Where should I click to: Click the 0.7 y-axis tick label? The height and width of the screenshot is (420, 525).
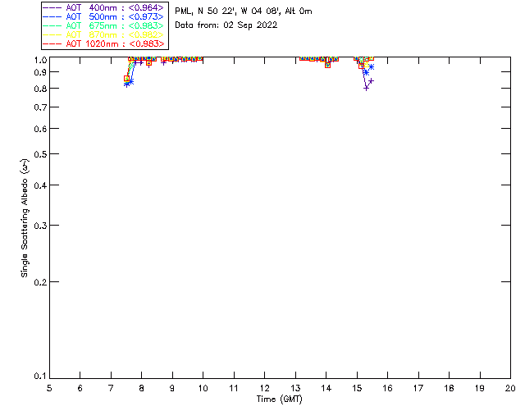(x=40, y=107)
